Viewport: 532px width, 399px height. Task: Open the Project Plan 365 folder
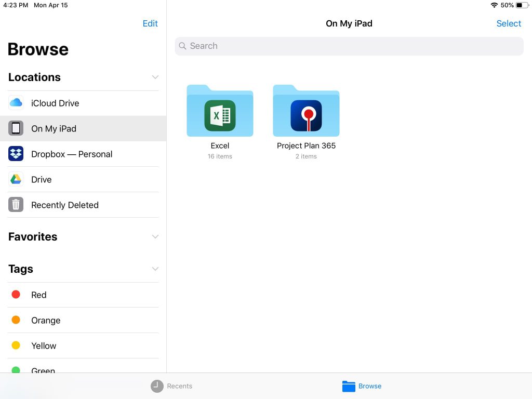coord(306,110)
